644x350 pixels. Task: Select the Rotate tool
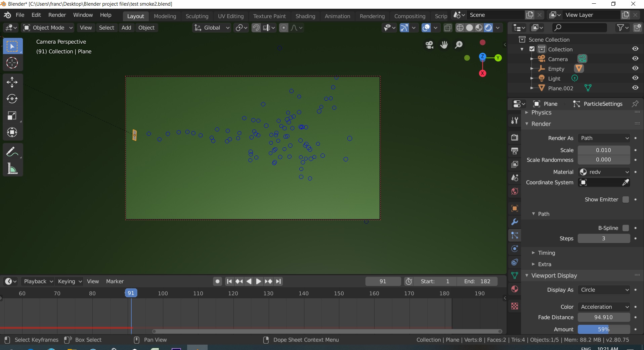(x=12, y=99)
